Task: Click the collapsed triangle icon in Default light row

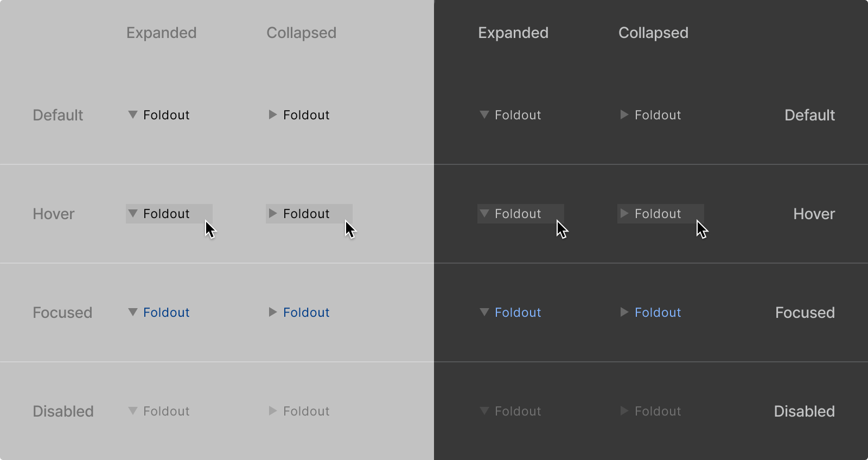Action: coord(272,115)
